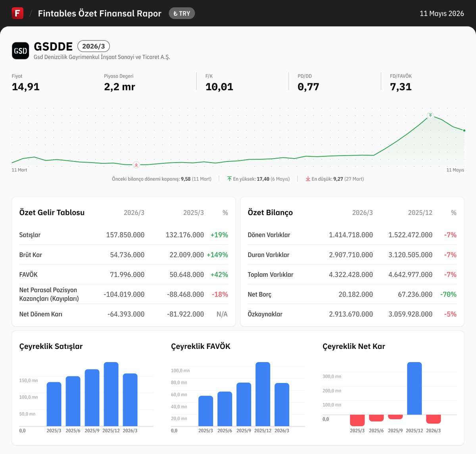Screen dimensions: 476x454
Task: Click the Özkaynaklar change -5%
Action: (450, 314)
